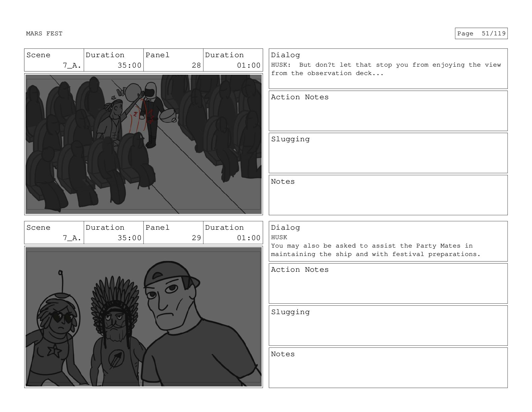Click the Action Notes box for panel 29
The height and width of the screenshot is (412, 532).
tap(388, 284)
